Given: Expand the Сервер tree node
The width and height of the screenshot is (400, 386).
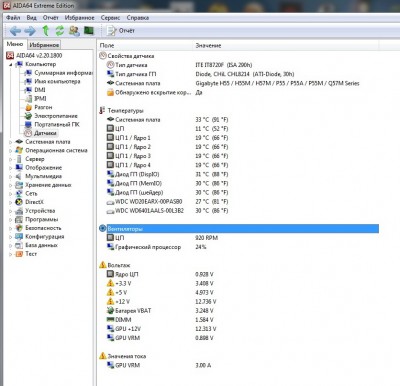Looking at the screenshot, I should (10, 159).
